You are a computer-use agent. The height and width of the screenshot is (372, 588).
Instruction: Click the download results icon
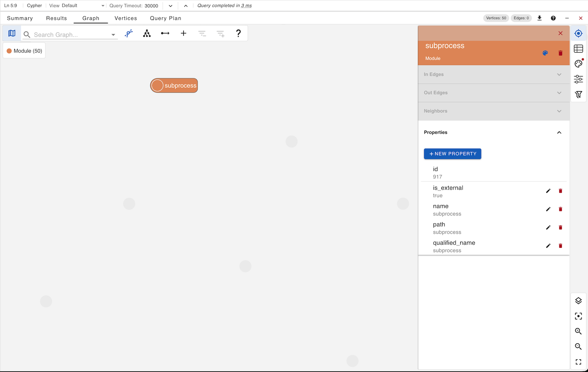(539, 18)
